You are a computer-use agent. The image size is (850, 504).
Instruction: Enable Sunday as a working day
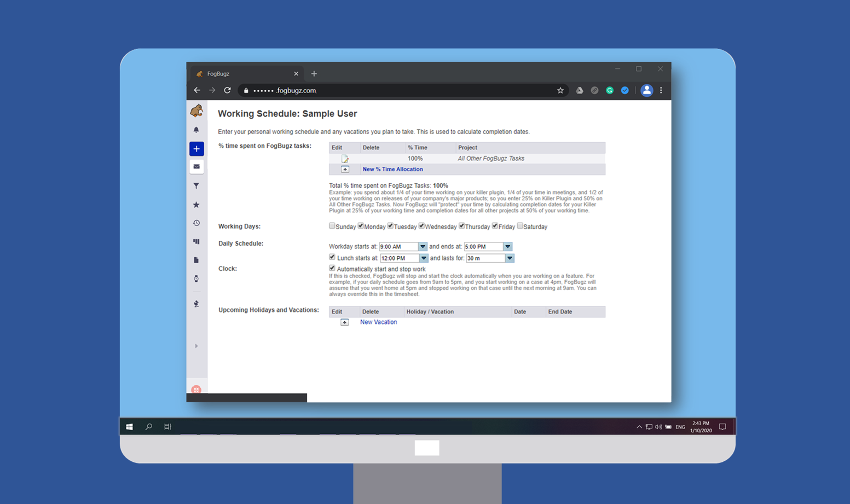pyautogui.click(x=332, y=226)
